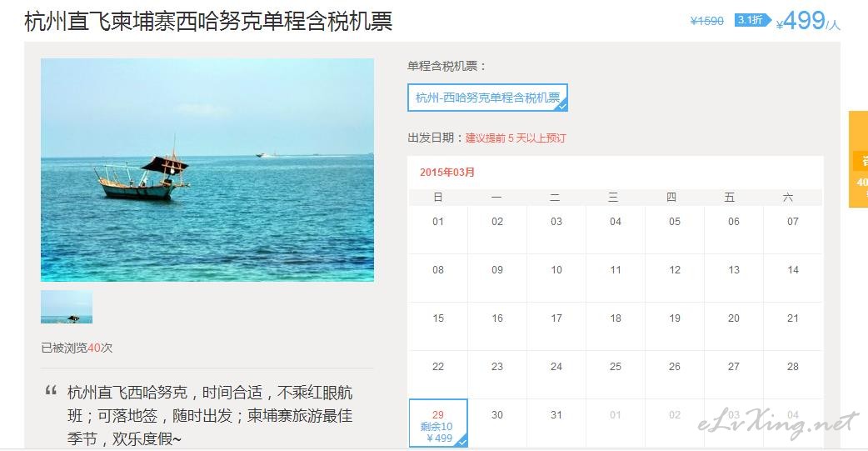Click date 25 in the calendar

tap(616, 374)
